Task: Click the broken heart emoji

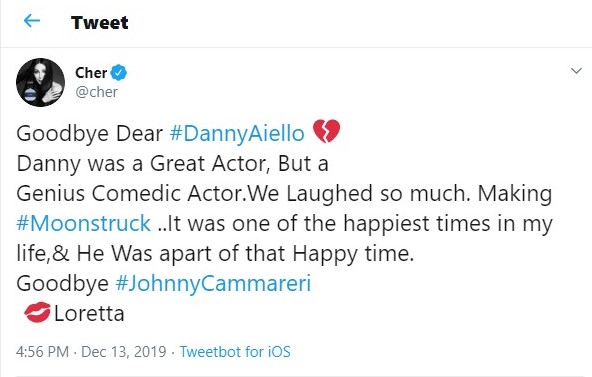Action: tap(327, 131)
